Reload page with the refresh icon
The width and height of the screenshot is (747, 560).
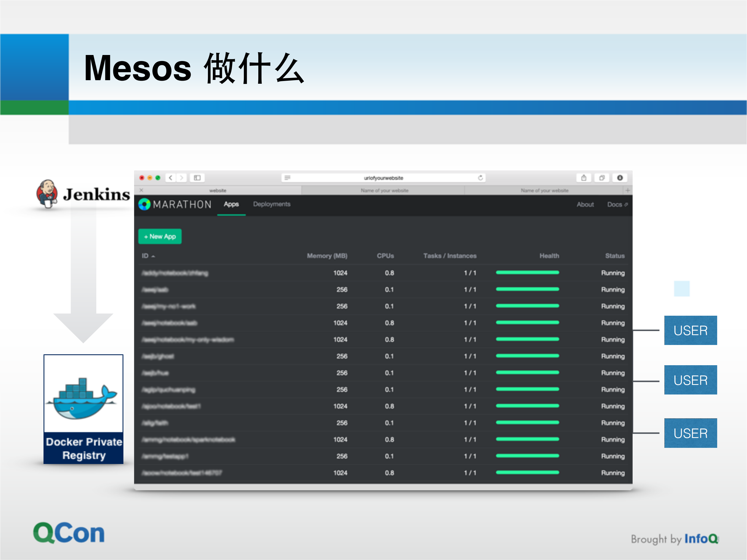480,178
